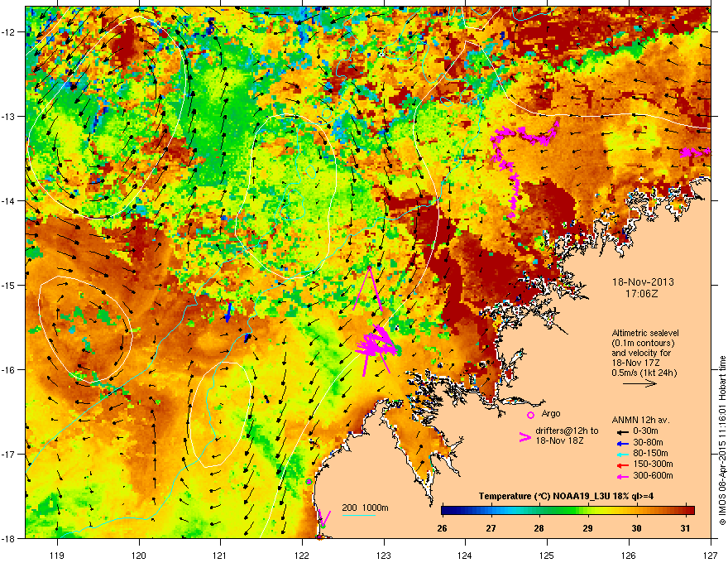Click the time label 17:06Z
728x563 pixels.
click(x=642, y=294)
